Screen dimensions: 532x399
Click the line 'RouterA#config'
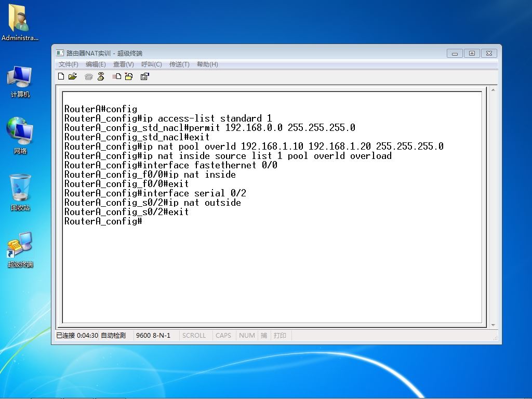pyautogui.click(x=101, y=109)
